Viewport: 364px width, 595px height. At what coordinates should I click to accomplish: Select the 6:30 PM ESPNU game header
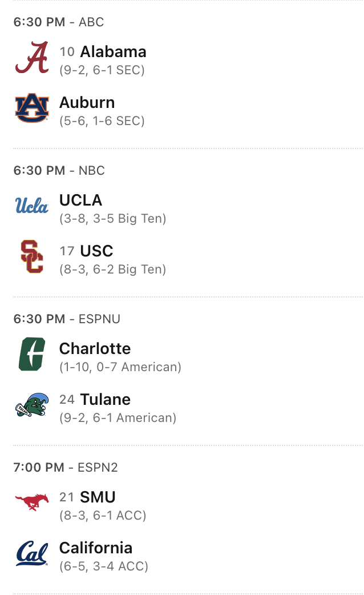tap(67, 319)
